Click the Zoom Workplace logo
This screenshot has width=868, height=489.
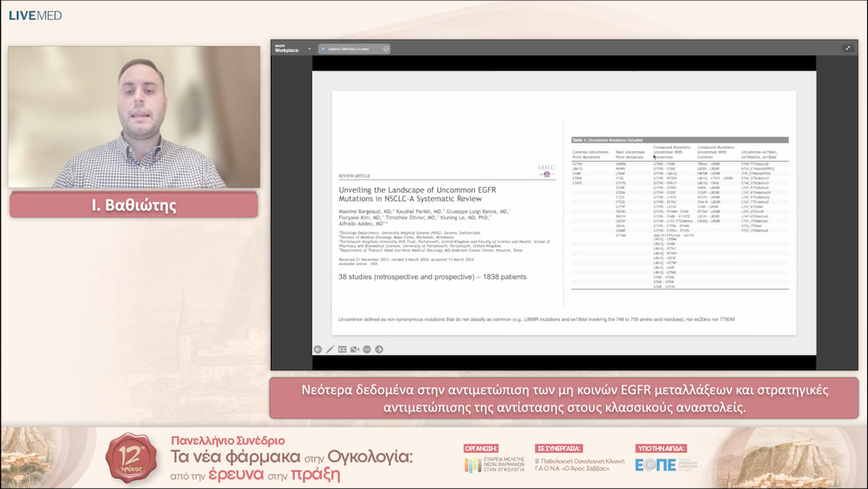[x=286, y=49]
